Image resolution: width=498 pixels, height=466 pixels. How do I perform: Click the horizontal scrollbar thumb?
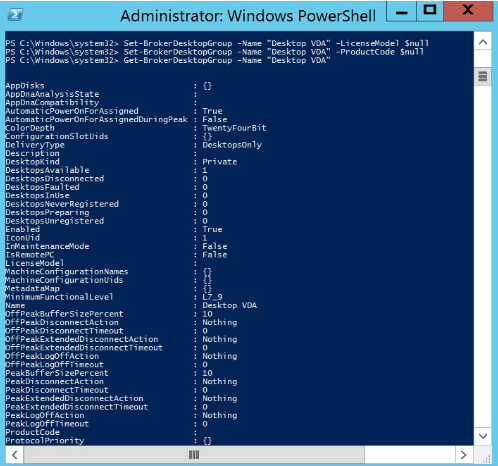click(x=194, y=455)
